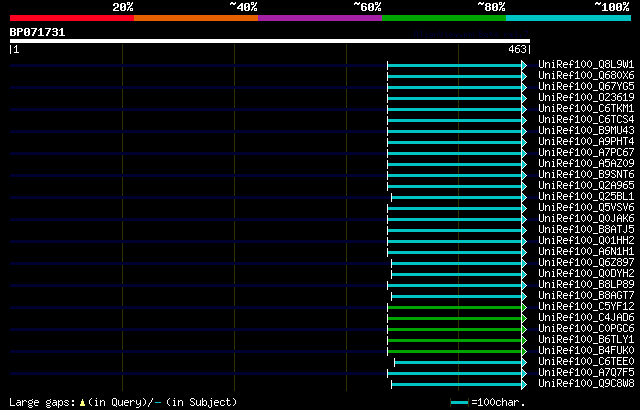
Task: Click the arrowhead ending the UniRef100_Q25BL1 bar
Action: tap(524, 197)
